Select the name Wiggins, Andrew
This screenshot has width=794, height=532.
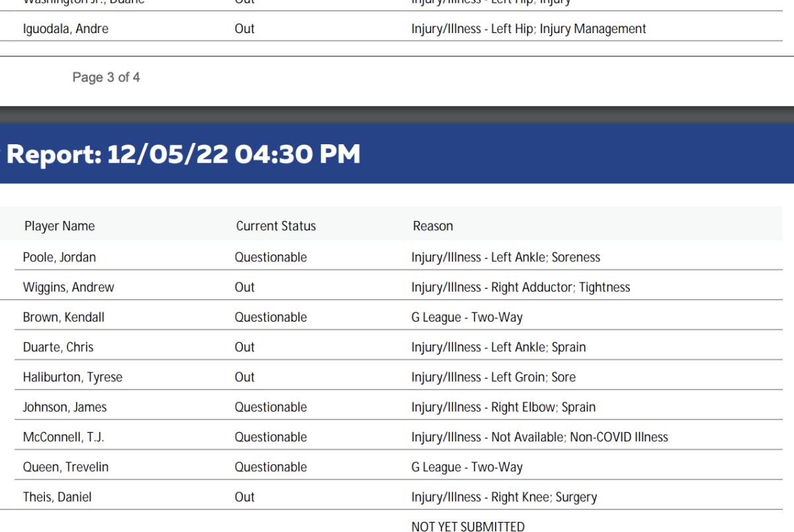pos(69,287)
